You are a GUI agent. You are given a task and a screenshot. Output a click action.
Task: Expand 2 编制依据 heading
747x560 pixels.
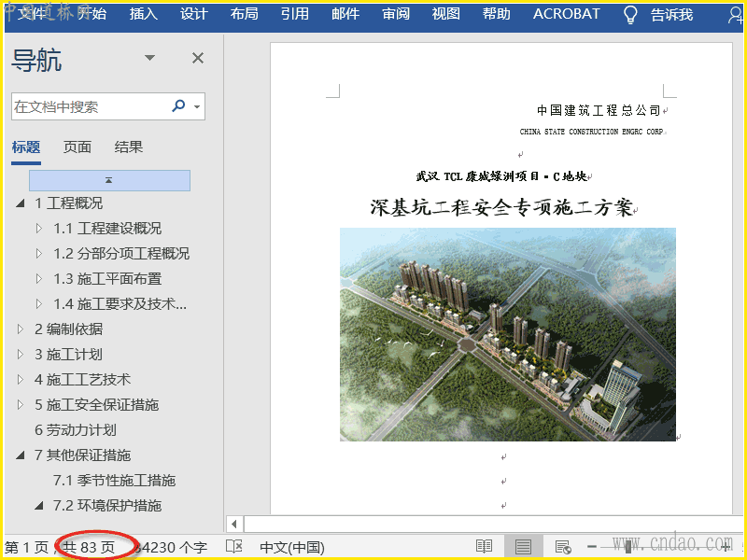(20, 329)
